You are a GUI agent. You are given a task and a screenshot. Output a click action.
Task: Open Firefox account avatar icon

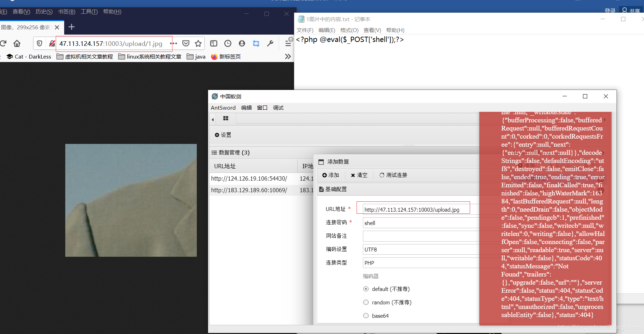242,43
